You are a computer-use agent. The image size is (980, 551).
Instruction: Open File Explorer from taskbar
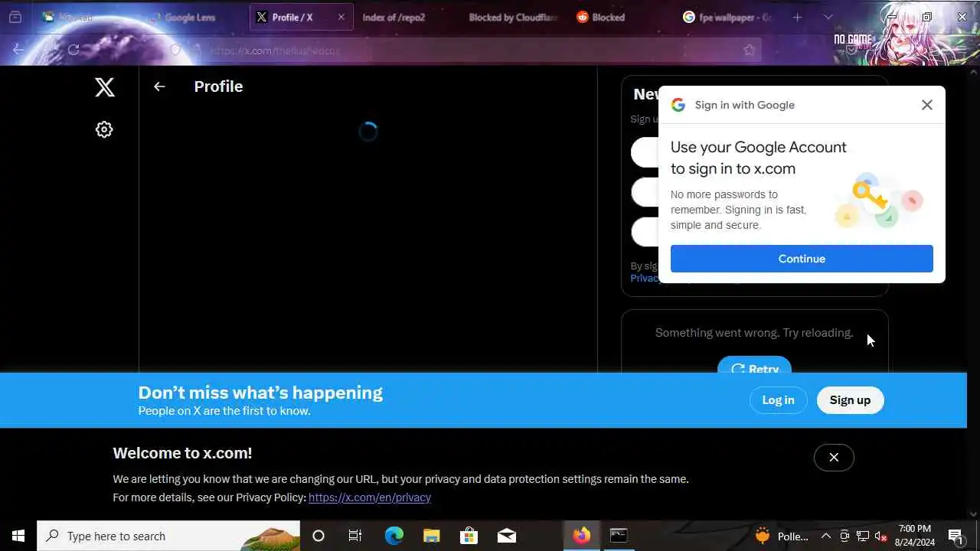point(431,536)
